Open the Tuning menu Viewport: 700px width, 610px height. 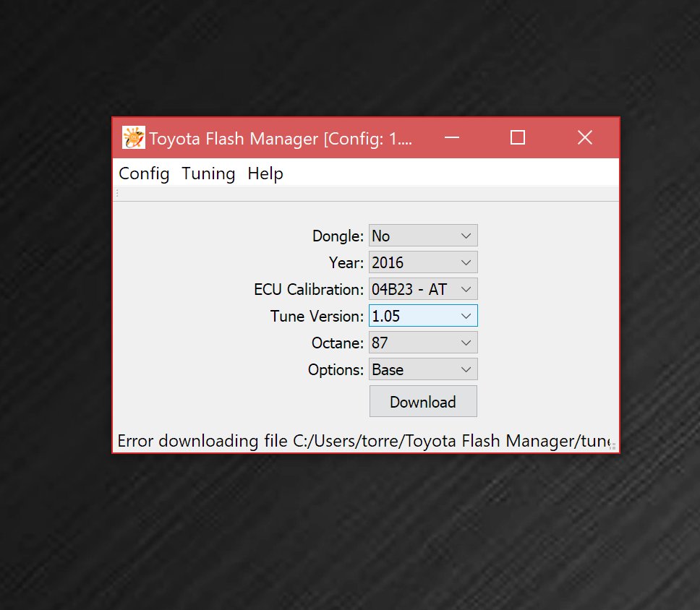[208, 173]
